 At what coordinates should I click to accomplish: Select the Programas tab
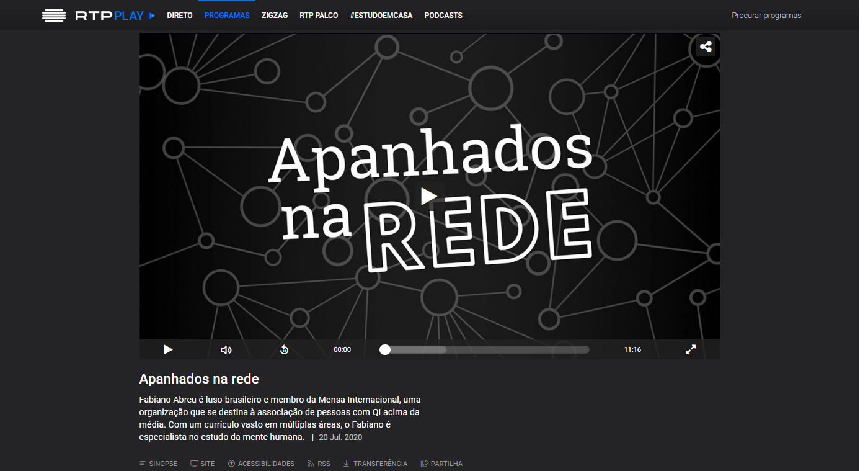(227, 16)
